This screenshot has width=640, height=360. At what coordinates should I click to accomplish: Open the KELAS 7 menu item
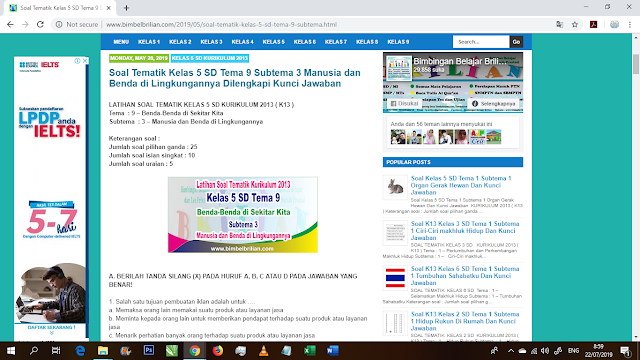[x=336, y=42]
